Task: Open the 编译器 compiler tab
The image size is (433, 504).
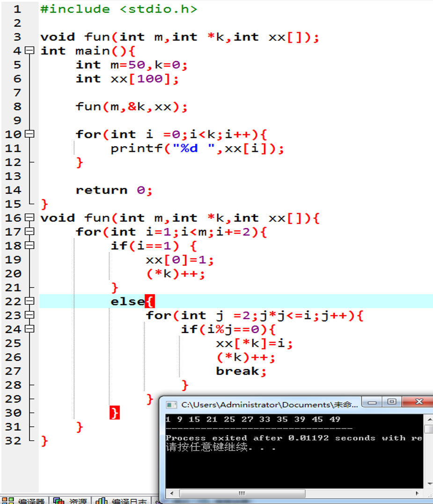Action: (24, 500)
